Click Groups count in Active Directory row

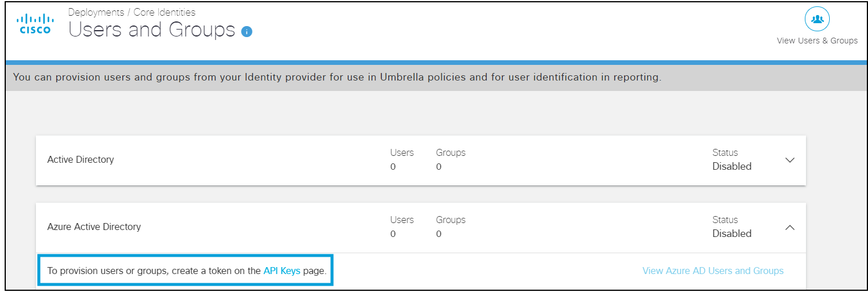pyautogui.click(x=439, y=167)
